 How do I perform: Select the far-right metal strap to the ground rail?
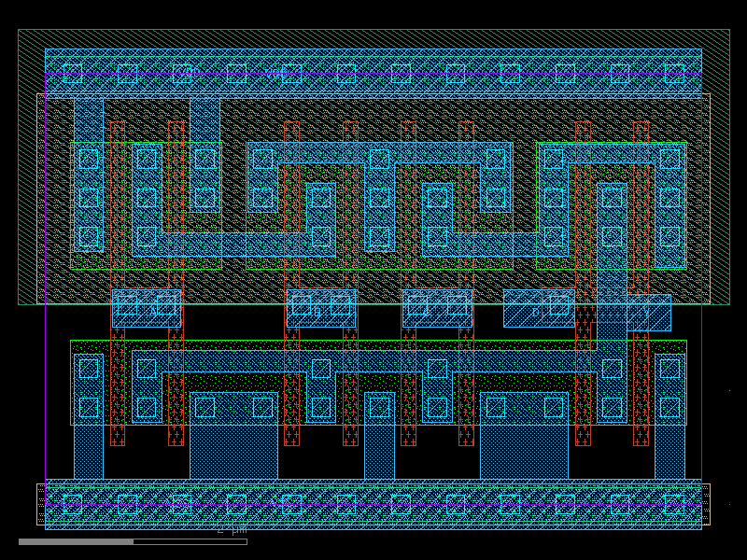pos(669,416)
